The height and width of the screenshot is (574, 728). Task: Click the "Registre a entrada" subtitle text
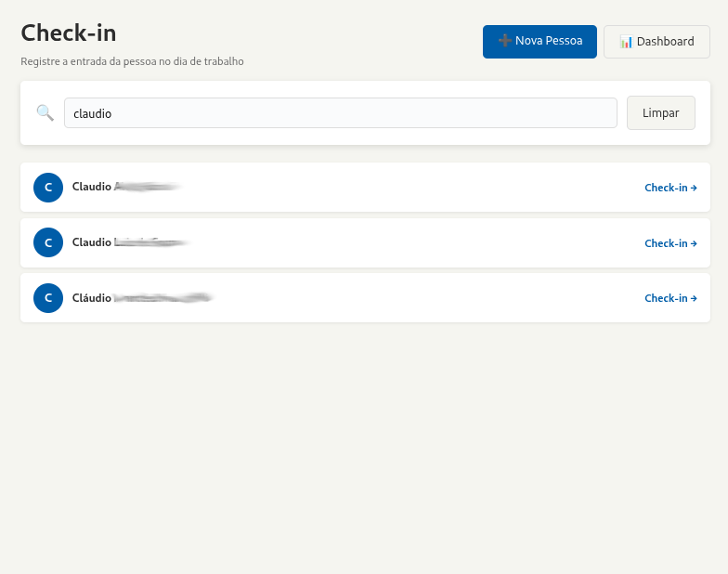132,61
